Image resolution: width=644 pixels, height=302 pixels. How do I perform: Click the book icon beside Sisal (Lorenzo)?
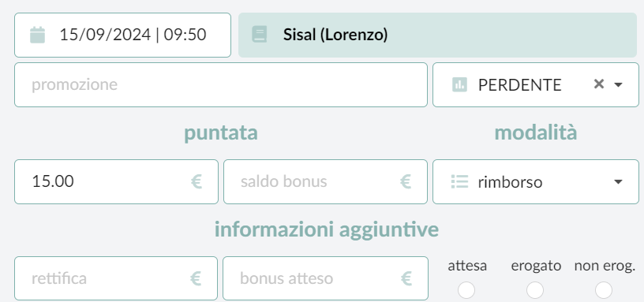pyautogui.click(x=260, y=35)
